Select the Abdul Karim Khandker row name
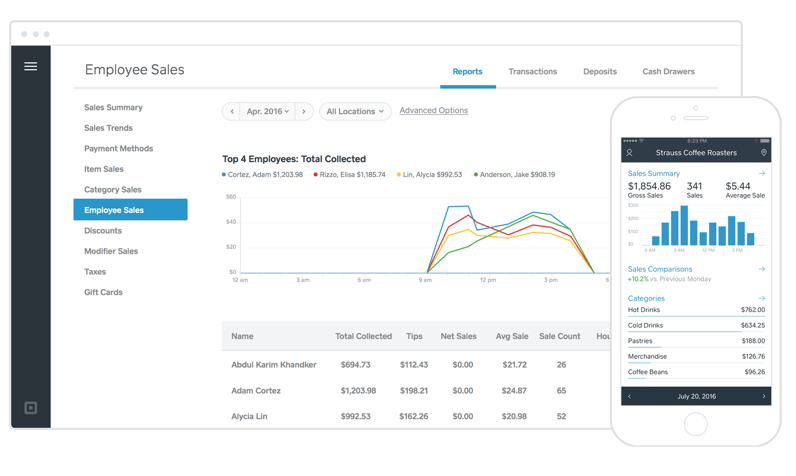 [274, 365]
